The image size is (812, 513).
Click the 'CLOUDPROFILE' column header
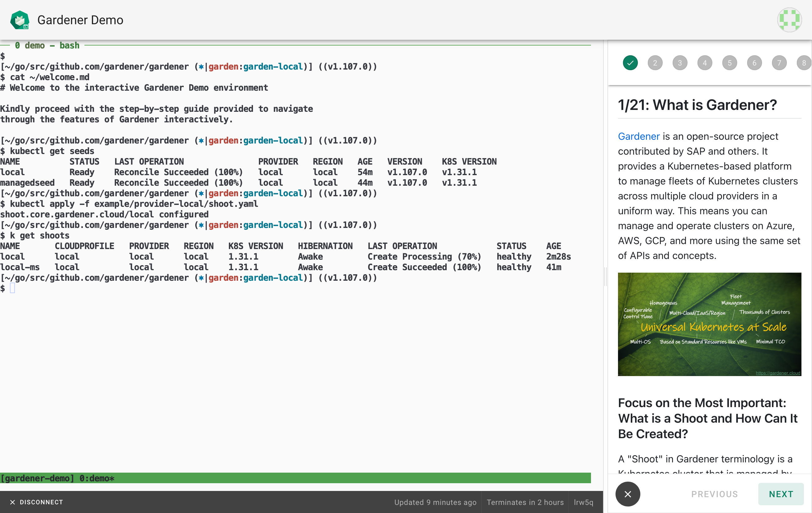[x=84, y=246]
